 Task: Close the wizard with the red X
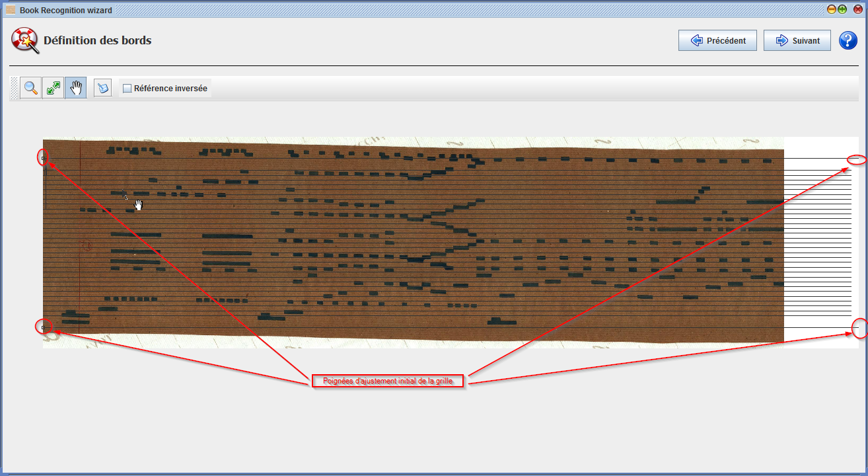[857, 10]
